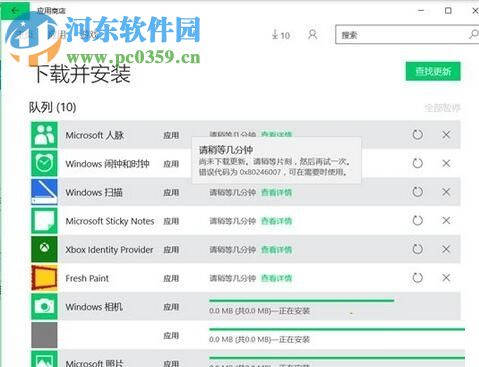Open the user account icon
Image resolution: width=479 pixels, height=367 pixels.
[x=312, y=34]
